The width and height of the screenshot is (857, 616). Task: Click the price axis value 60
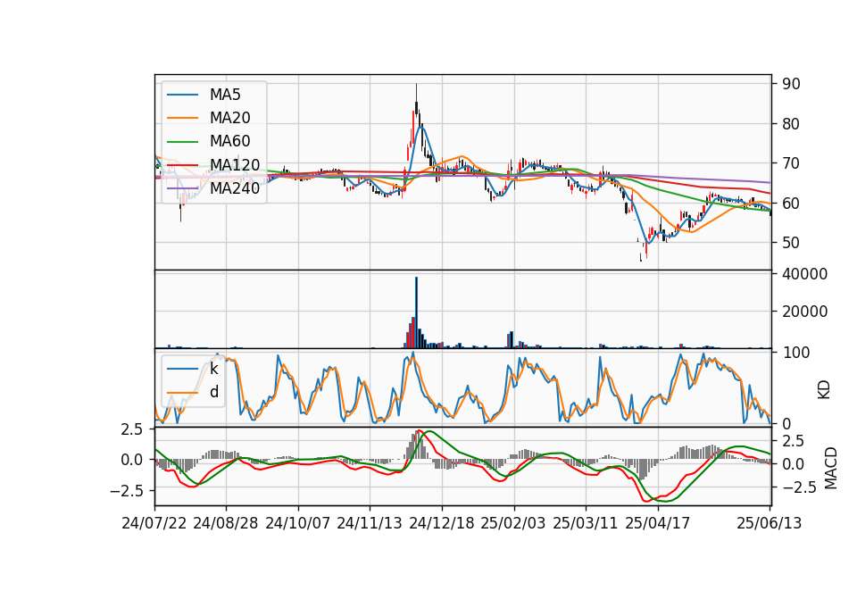tap(791, 204)
